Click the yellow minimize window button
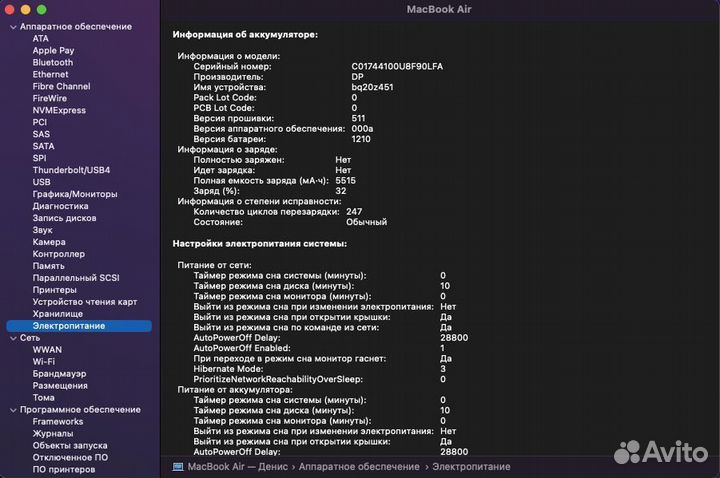The image size is (720, 478). click(26, 10)
